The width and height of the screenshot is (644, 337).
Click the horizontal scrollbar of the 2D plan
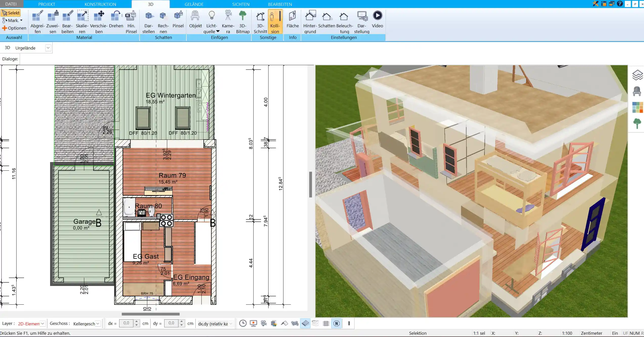(151, 314)
